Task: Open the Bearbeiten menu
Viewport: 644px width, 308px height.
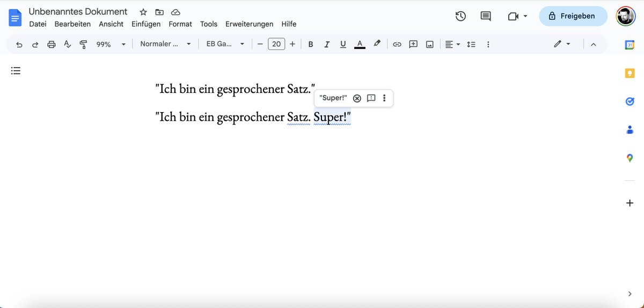Action: point(72,24)
